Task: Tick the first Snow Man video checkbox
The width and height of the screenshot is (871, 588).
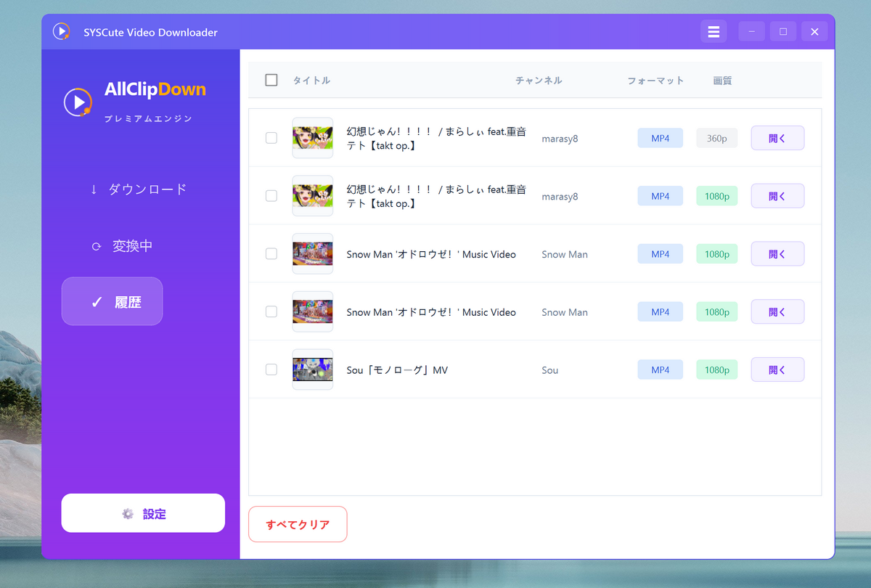Action: pos(271,254)
